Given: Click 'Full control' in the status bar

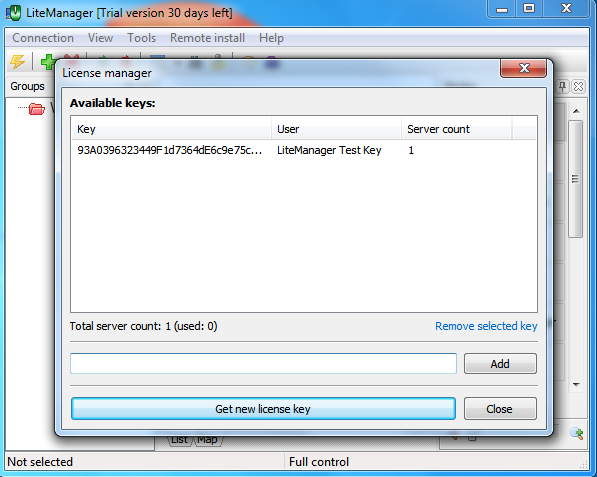Looking at the screenshot, I should pyautogui.click(x=319, y=462).
